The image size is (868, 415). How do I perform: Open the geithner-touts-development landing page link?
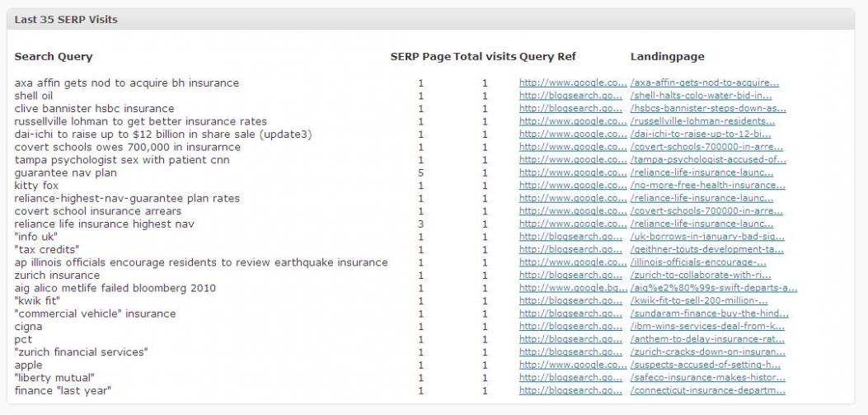click(x=706, y=249)
